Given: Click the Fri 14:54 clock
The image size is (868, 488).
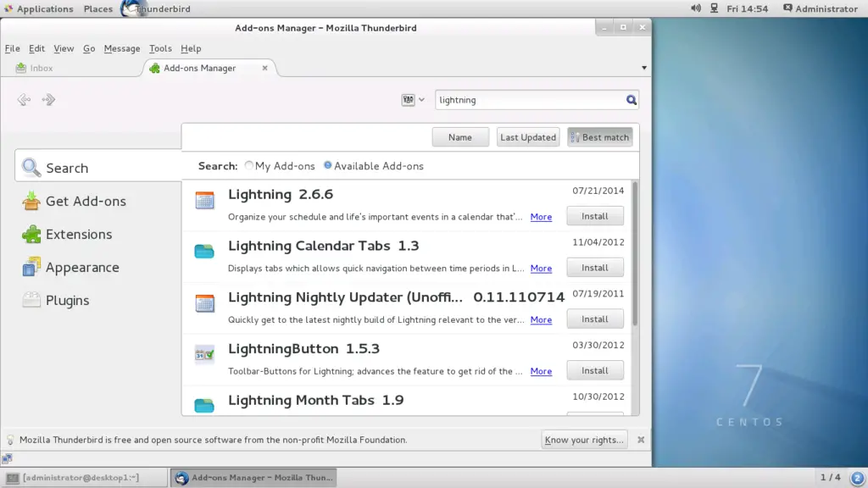Looking at the screenshot, I should pyautogui.click(x=748, y=8).
